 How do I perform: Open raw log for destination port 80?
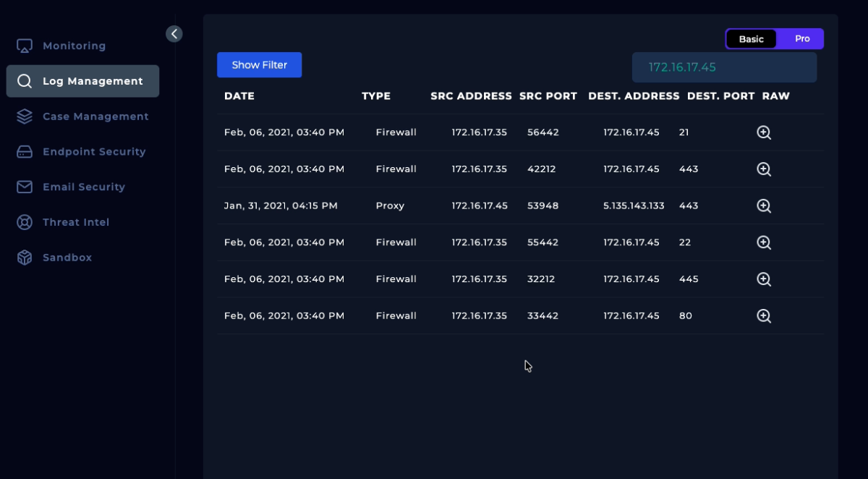763,315
